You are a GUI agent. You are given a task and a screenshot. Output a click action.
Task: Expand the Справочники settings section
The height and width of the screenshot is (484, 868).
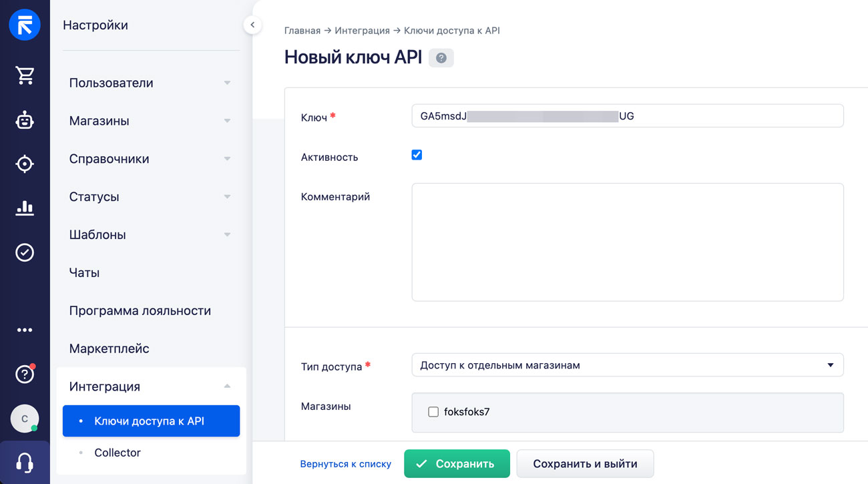[x=150, y=159]
